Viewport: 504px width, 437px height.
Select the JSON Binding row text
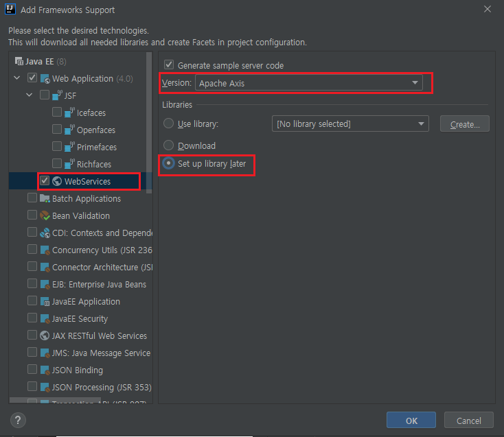point(77,370)
